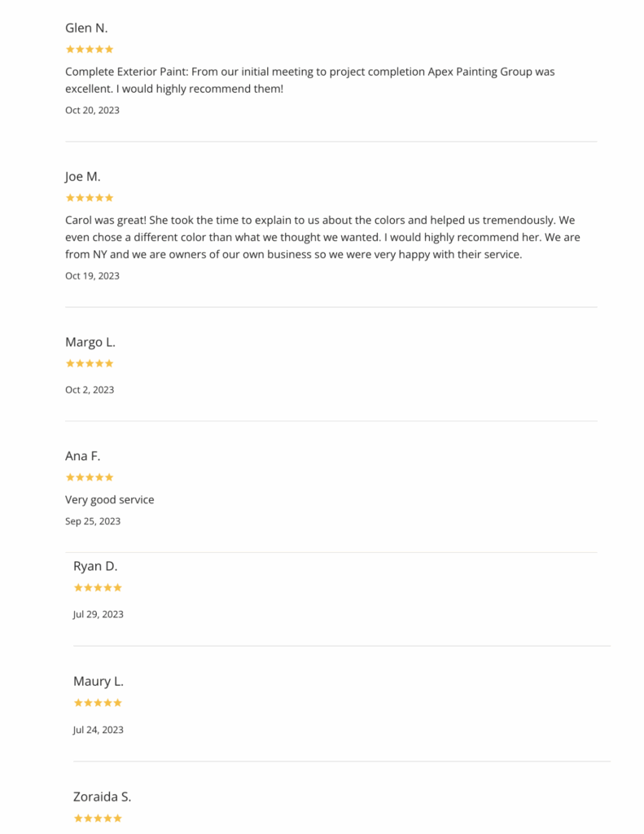Click Glen N.'s five-star rating
This screenshot has height=834, width=644.
click(x=90, y=49)
